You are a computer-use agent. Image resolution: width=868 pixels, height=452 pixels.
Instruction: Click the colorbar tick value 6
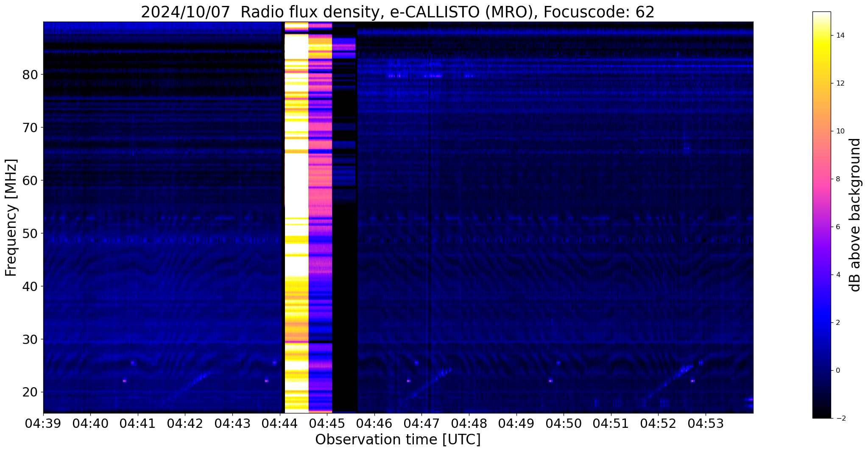point(838,227)
